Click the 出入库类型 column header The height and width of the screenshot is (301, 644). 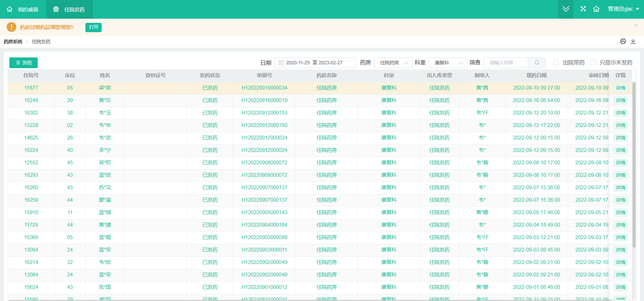[x=439, y=75]
